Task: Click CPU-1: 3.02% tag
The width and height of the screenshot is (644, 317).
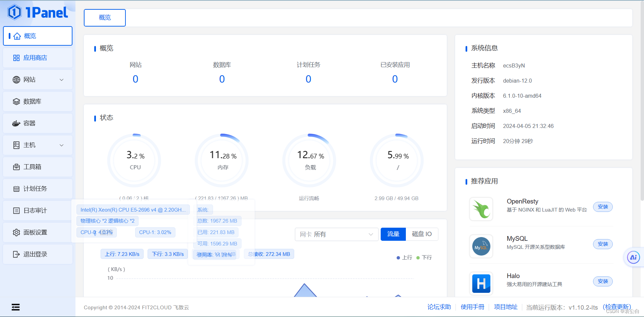Action: point(155,232)
